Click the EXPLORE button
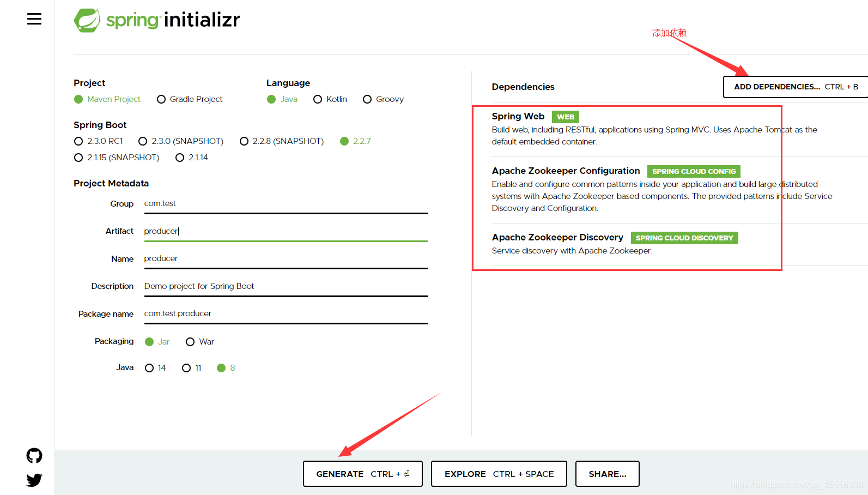 pos(499,474)
